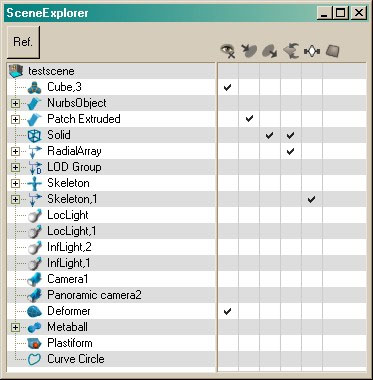Select the "InfLight,1" label
This screenshot has width=373, height=380.
point(69,263)
